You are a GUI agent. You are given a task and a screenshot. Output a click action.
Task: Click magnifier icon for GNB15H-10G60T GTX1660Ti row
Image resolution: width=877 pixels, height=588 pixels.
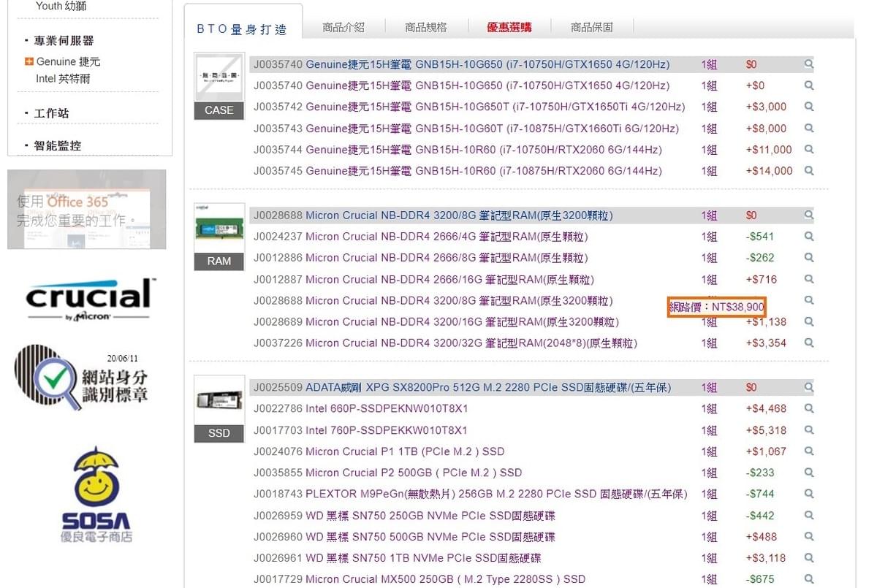tap(809, 128)
